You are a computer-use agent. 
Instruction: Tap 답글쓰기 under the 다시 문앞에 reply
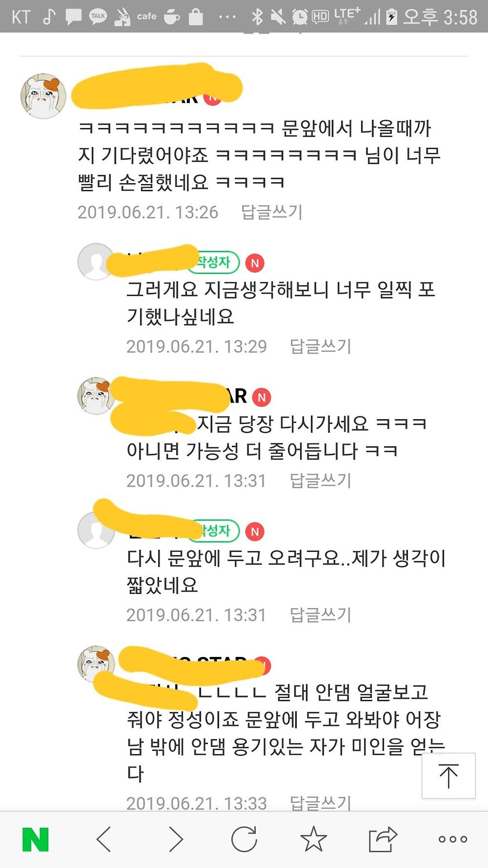pos(321,615)
